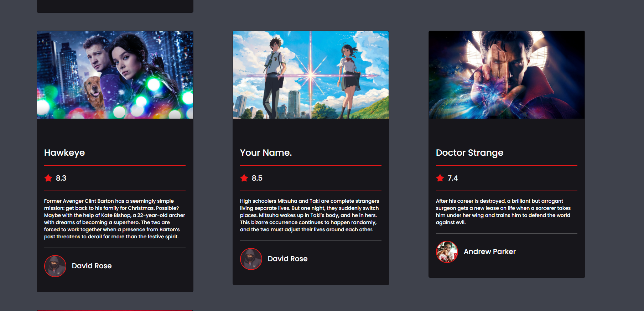
Task: Select the Your Name. title
Action: pyautogui.click(x=266, y=152)
